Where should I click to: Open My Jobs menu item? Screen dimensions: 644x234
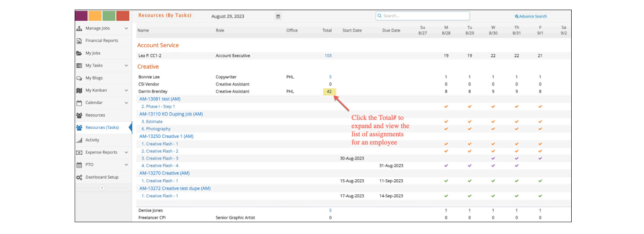[x=93, y=53]
